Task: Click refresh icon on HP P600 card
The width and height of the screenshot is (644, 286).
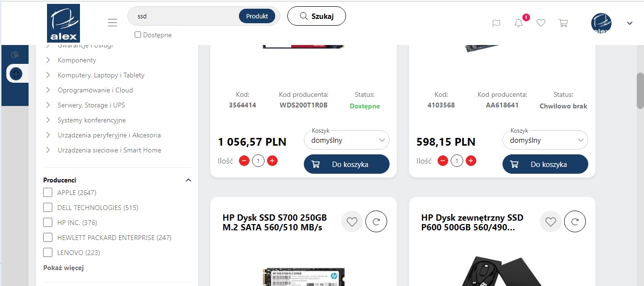Action: [x=575, y=222]
